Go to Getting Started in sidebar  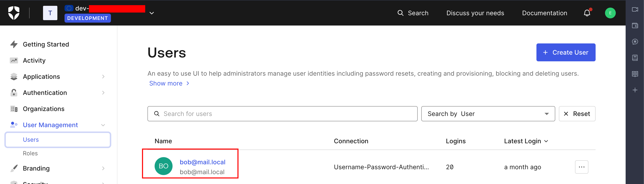tap(46, 44)
